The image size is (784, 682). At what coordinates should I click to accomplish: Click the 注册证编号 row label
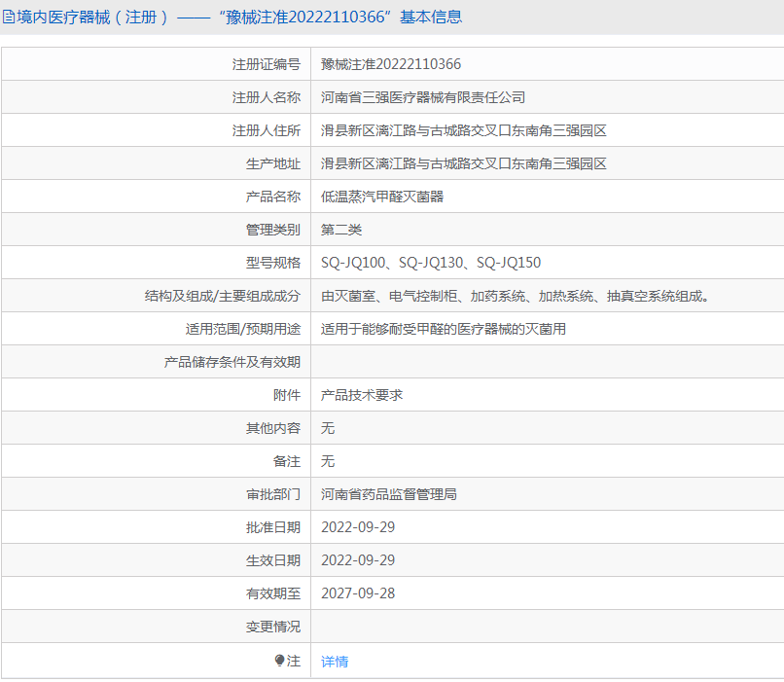pos(267,64)
